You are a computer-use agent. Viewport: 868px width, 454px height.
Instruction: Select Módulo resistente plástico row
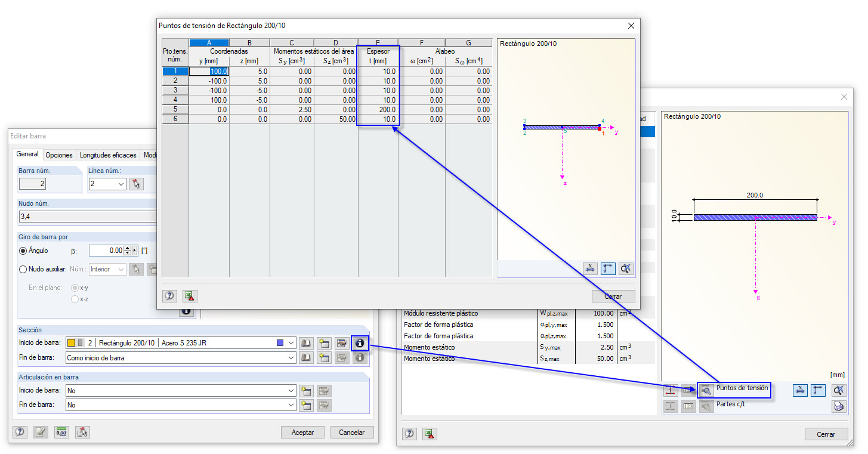point(528,313)
